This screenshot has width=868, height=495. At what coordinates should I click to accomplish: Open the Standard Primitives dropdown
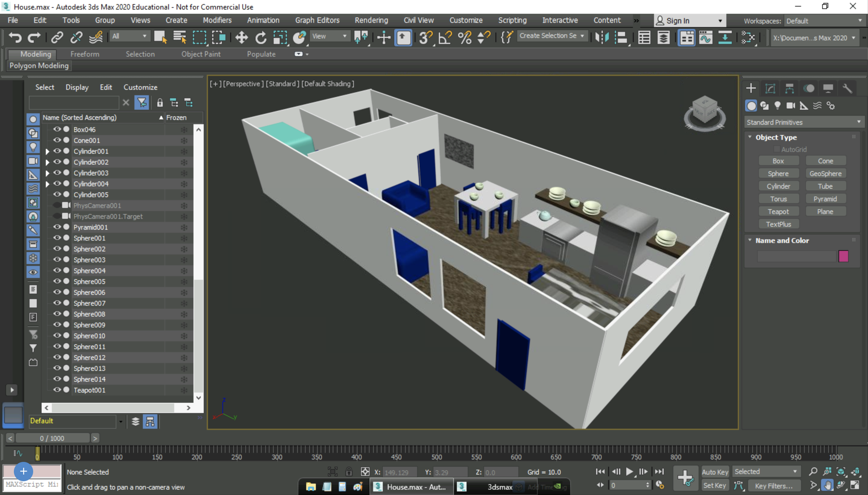(x=804, y=122)
